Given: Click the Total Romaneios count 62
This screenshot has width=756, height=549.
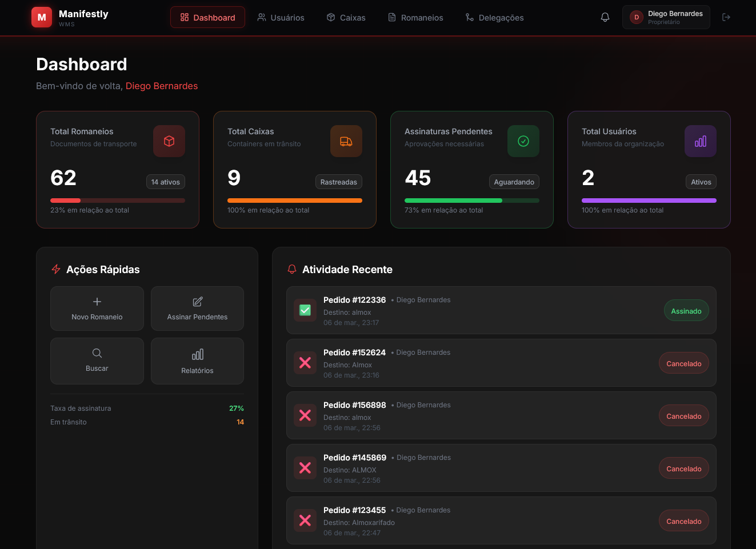Looking at the screenshot, I should click(63, 178).
